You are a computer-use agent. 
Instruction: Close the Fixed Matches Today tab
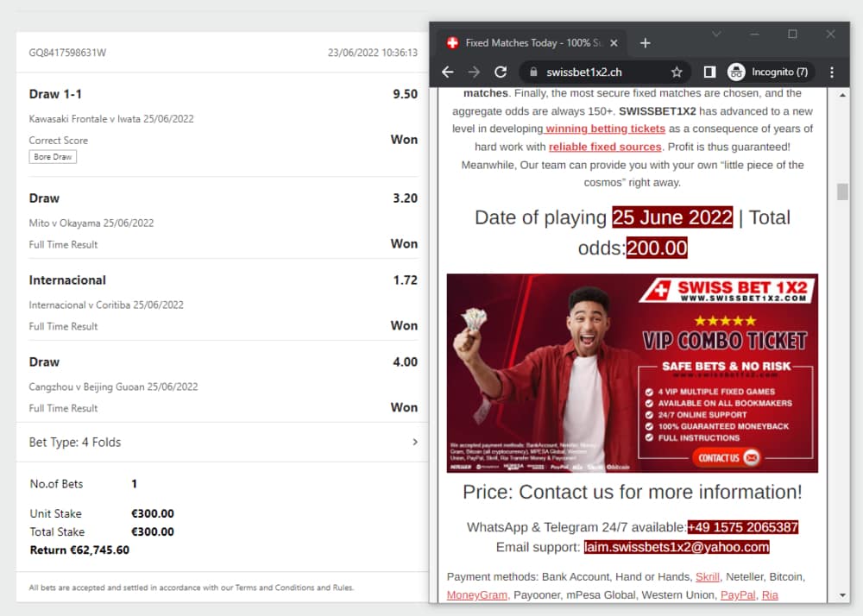pyautogui.click(x=614, y=43)
